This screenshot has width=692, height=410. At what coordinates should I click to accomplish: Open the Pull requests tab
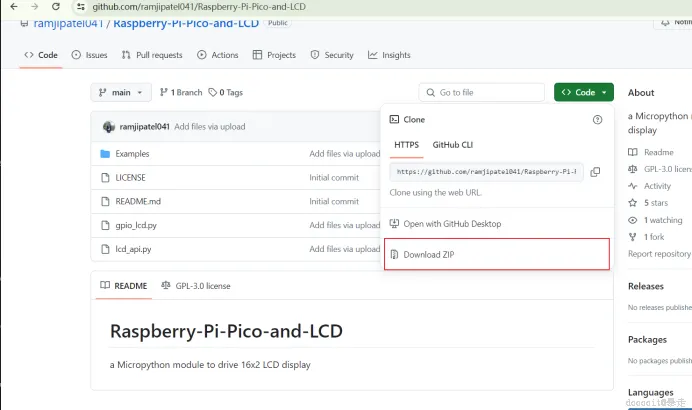(x=152, y=55)
